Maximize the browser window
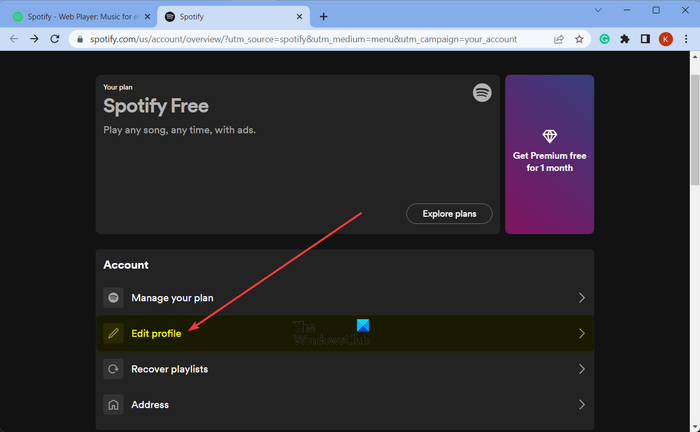This screenshot has height=432, width=700. [656, 10]
